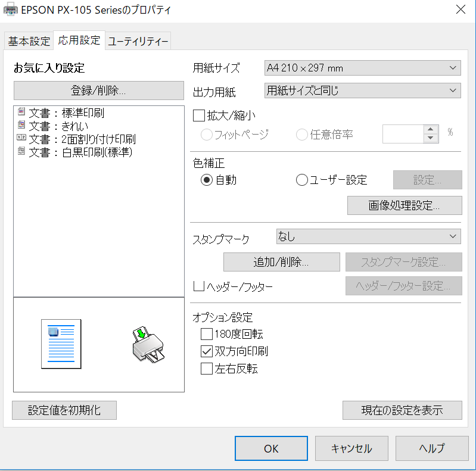476x471 pixels.
Task: Enable the 拡大/縮小 checkbox
Action: [x=199, y=116]
